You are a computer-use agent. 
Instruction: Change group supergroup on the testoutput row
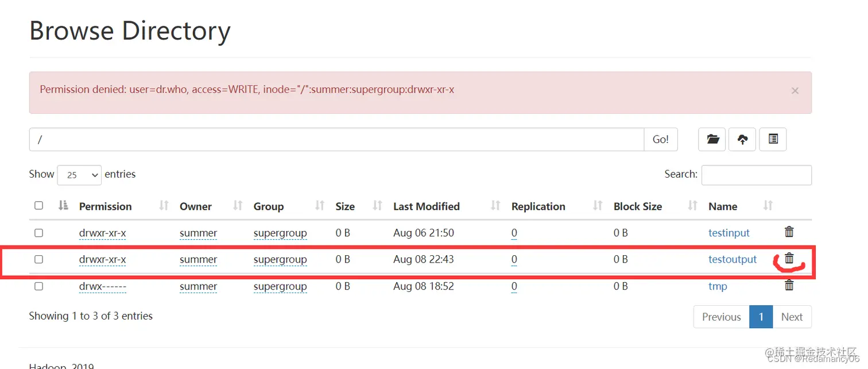280,259
